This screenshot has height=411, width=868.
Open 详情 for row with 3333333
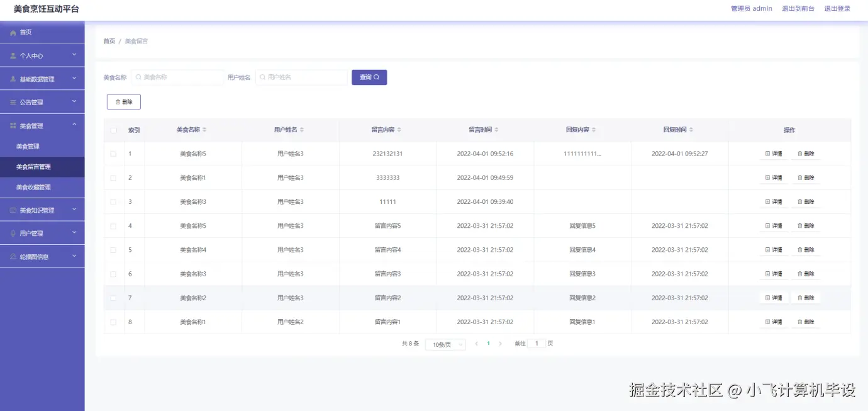point(774,178)
